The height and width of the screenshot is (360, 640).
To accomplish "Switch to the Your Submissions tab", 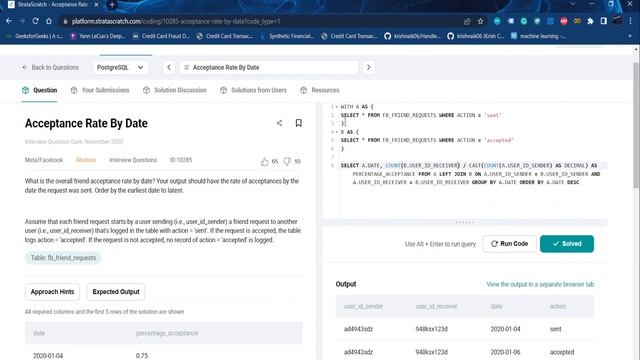I will click(100, 90).
